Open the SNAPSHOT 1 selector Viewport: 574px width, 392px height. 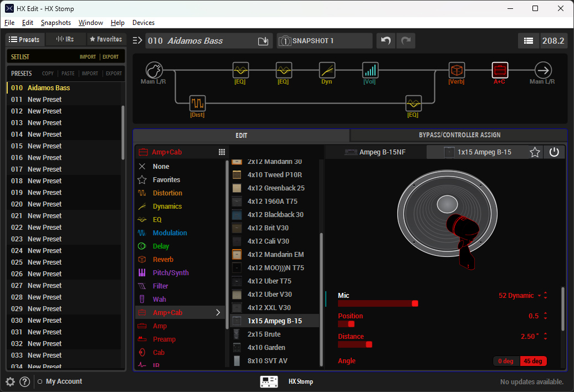pyautogui.click(x=325, y=41)
